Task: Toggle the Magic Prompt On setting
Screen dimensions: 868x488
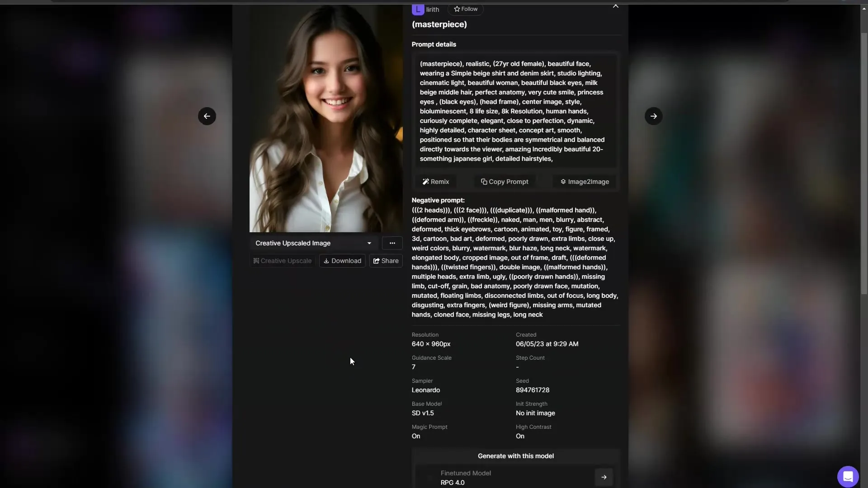Action: click(x=415, y=436)
